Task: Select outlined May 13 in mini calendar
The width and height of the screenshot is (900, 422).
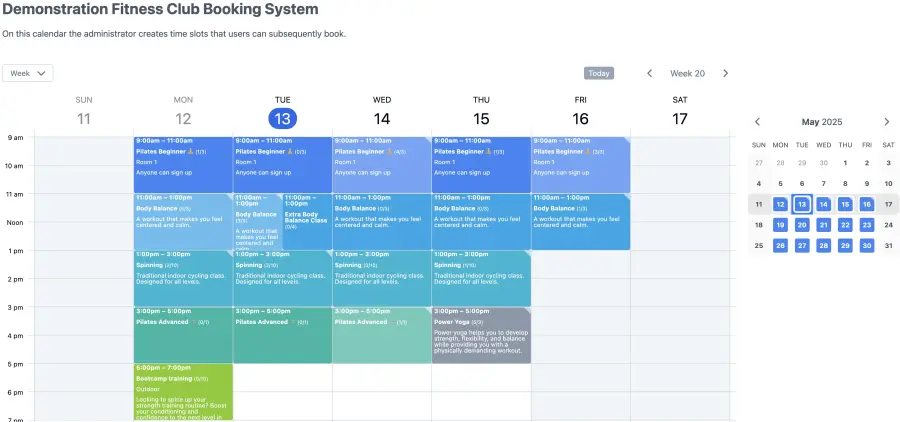Action: coord(802,204)
